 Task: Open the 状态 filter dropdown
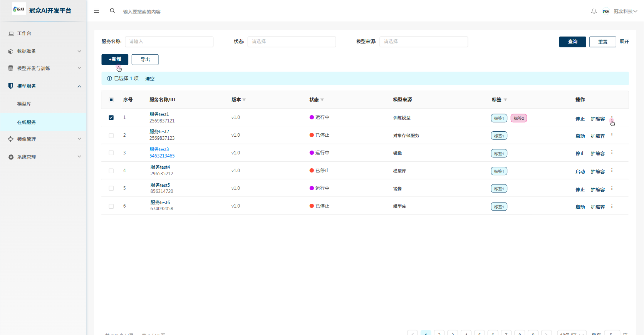point(292,42)
